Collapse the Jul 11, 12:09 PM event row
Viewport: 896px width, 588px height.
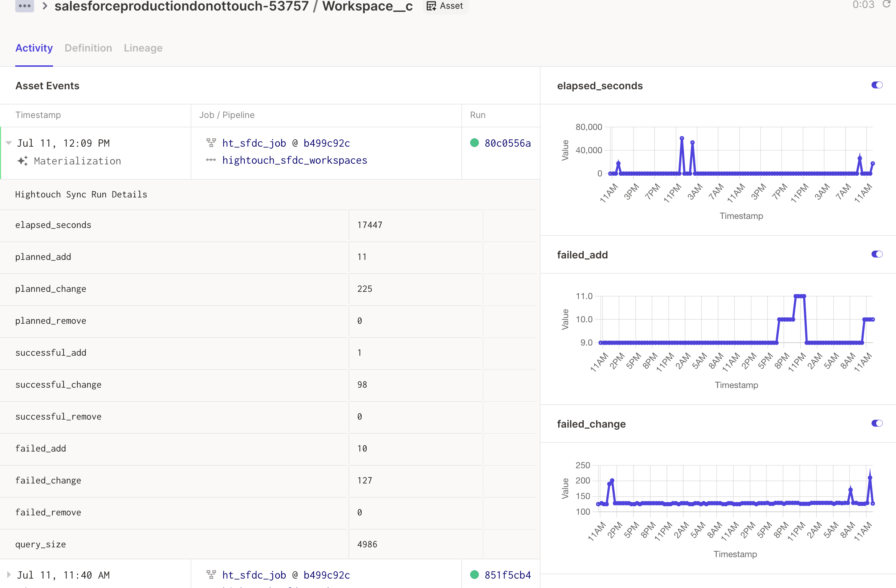coord(9,143)
